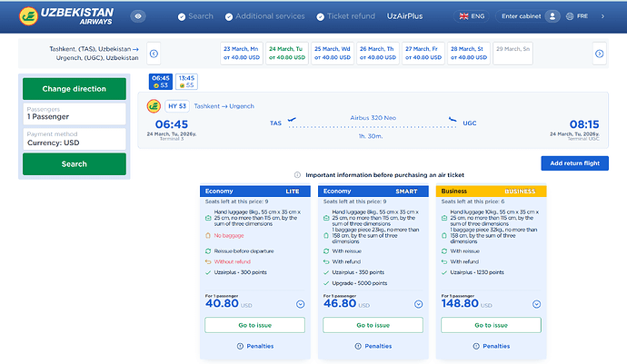Click the Uzbekistan Airways logo
The height and width of the screenshot is (364, 627).
tap(66, 16)
